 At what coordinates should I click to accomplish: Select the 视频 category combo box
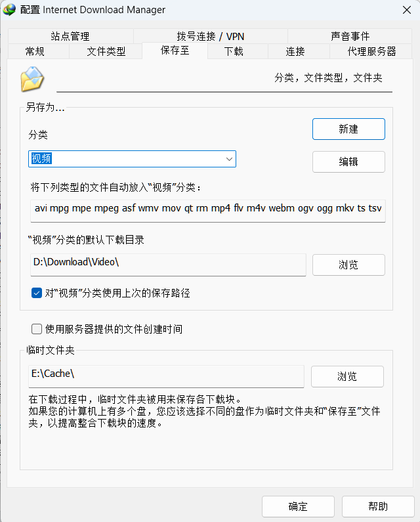132,159
